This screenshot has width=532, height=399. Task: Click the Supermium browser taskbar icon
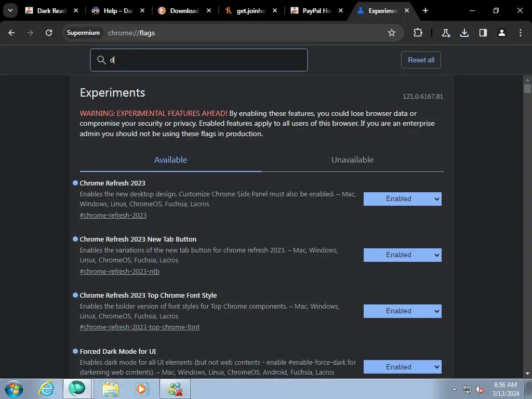click(x=77, y=389)
